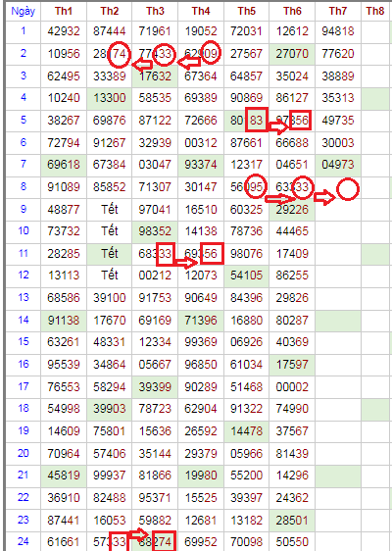Select cell 94818 in Th7
Viewport: 392px width, 551px height.
point(337,31)
